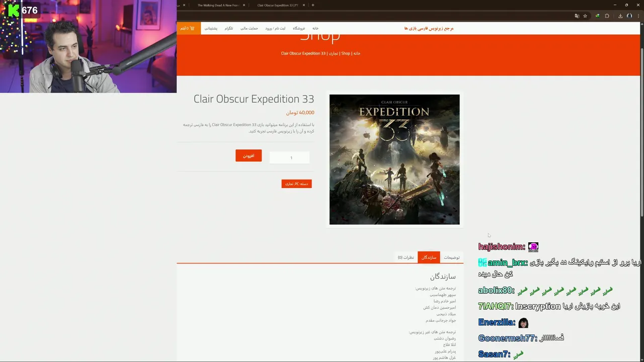Open پشتیبانی support menu item
This screenshot has width=644, height=362.
pos(211,28)
